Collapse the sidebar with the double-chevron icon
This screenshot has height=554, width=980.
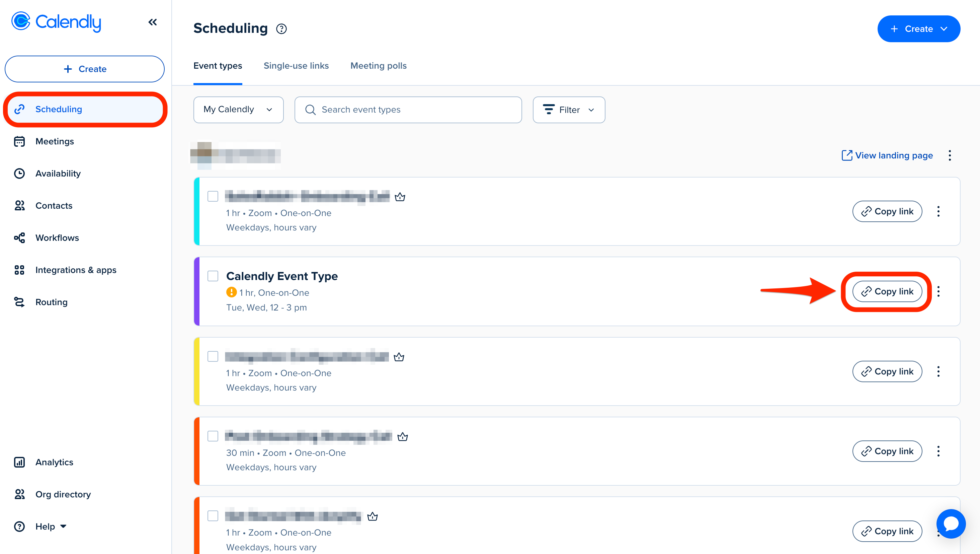tap(153, 22)
